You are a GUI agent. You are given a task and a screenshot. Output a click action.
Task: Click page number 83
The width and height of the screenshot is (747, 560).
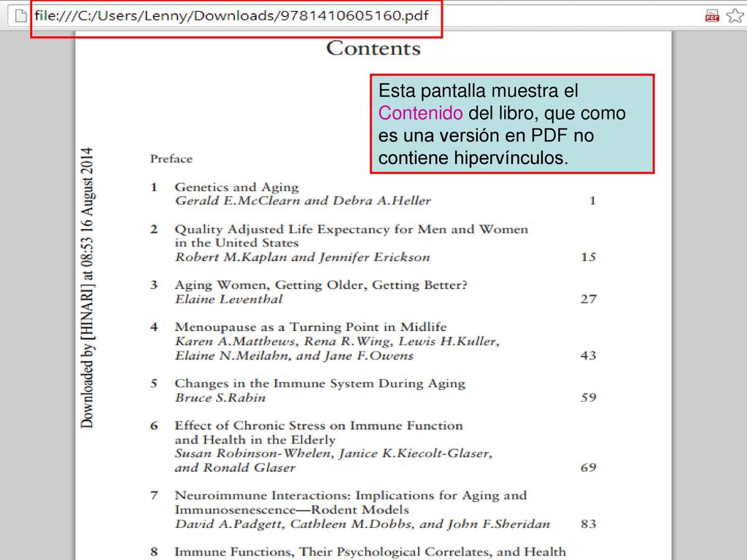[589, 524]
